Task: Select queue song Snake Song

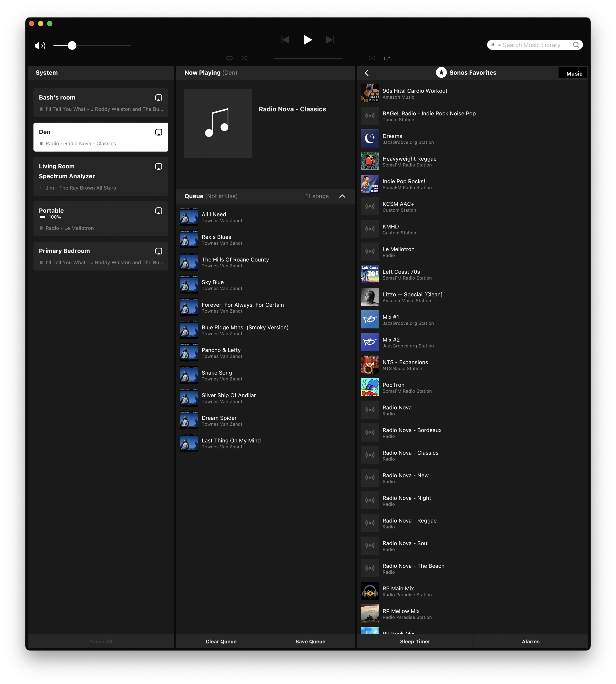Action: (266, 375)
